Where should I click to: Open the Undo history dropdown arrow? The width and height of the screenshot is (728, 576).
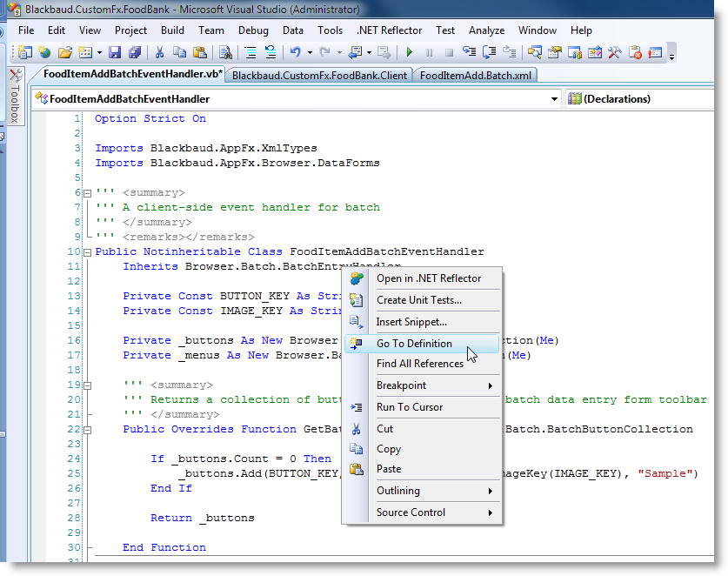310,53
